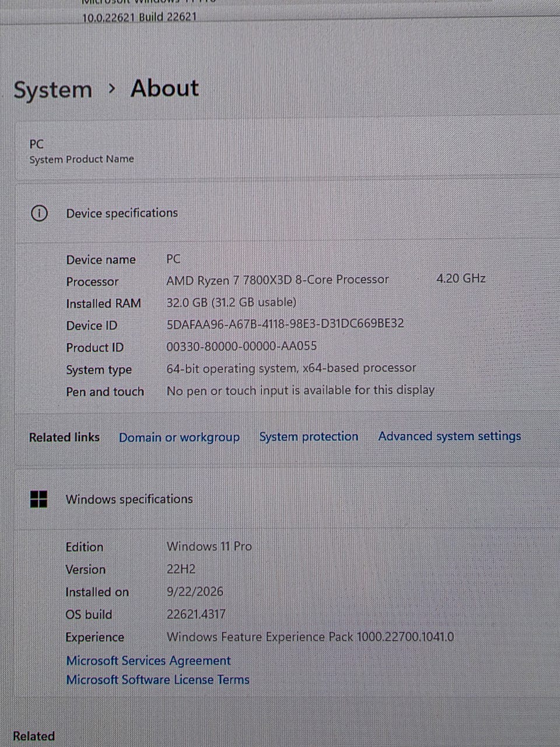Click the 'System type' row label

click(99, 370)
